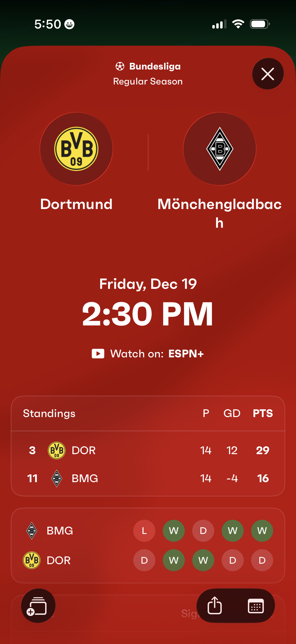The height and width of the screenshot is (644, 296).
Task: Tap the Dortmund BVB crest
Action: coord(76,149)
